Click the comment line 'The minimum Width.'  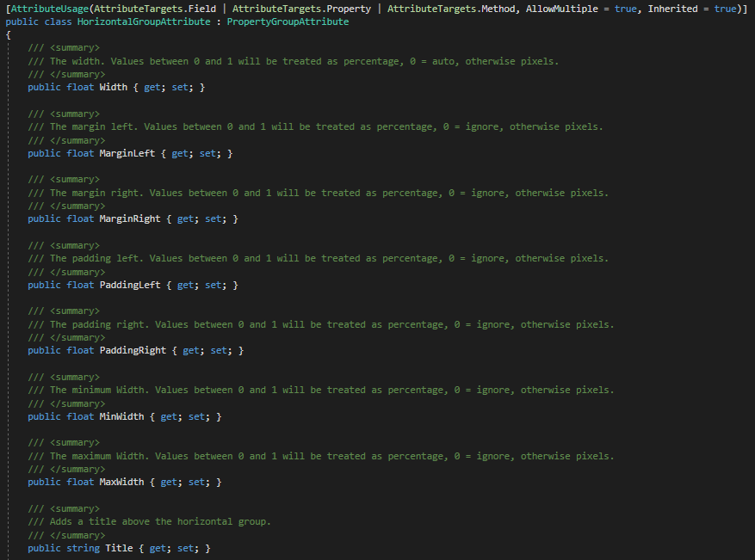pyautogui.click(x=321, y=391)
